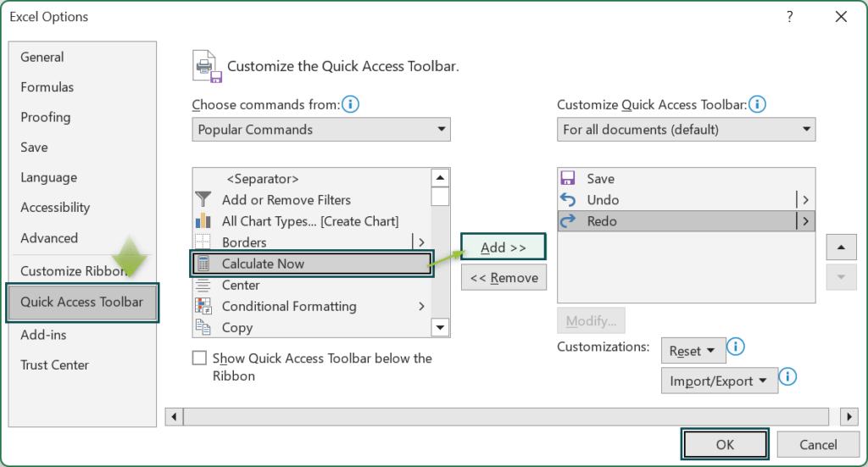Click the Redo arrow icon
This screenshot has height=467, width=868.
(x=568, y=220)
